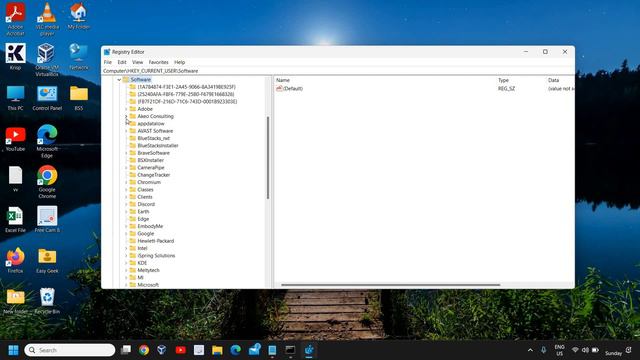Expand the Akeo Consulting key
Screen dimensions: 640x360
(x=126, y=116)
